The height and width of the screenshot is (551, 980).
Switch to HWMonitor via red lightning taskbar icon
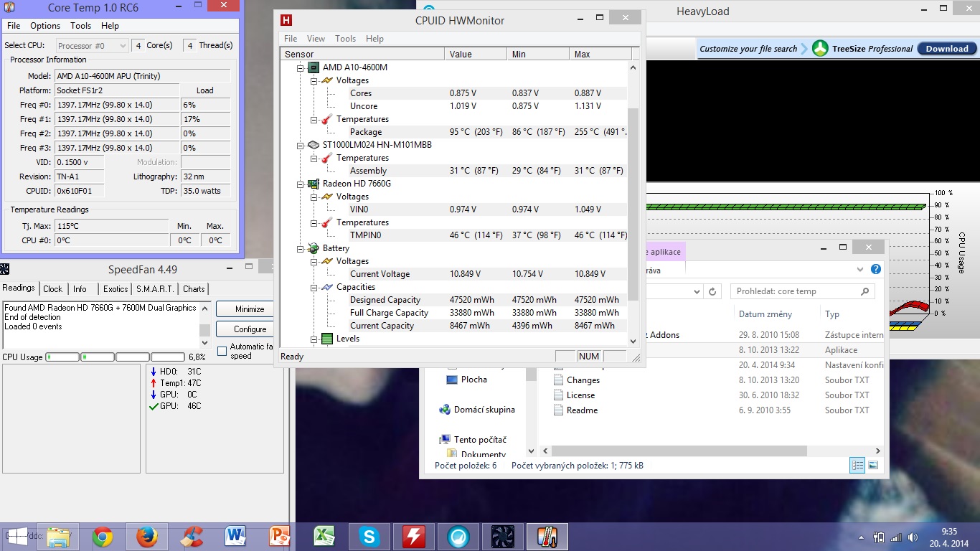coord(414,536)
